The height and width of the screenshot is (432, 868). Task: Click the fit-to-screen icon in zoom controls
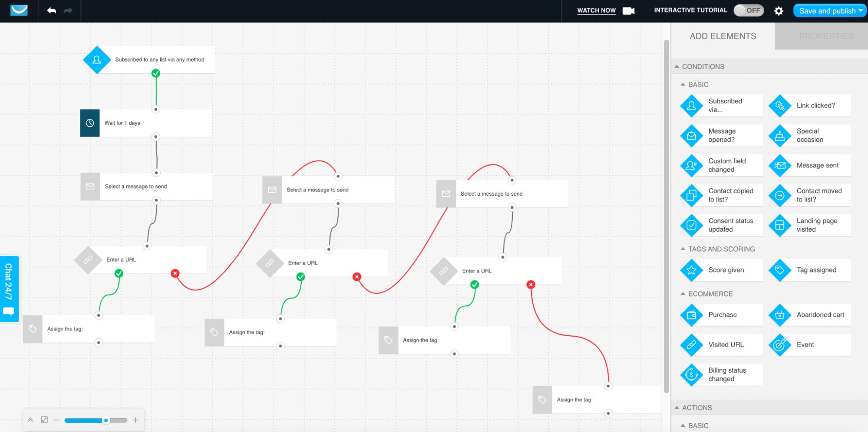44,420
